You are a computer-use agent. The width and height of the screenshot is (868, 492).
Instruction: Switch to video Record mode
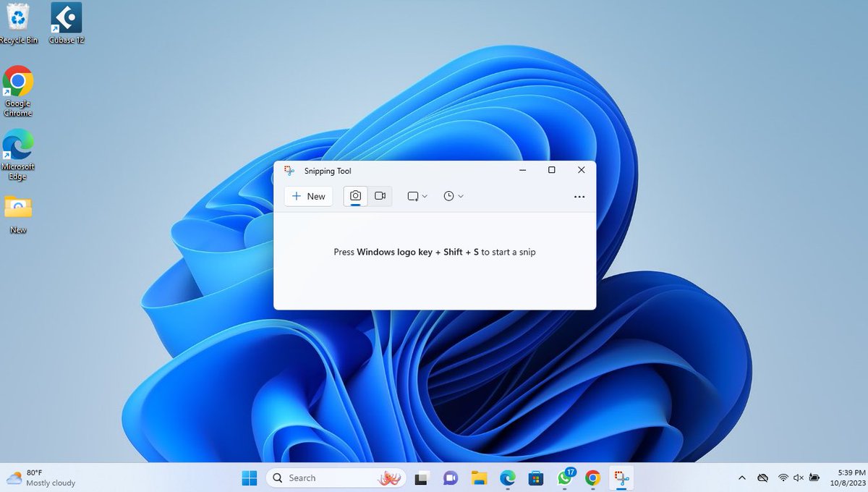click(380, 196)
